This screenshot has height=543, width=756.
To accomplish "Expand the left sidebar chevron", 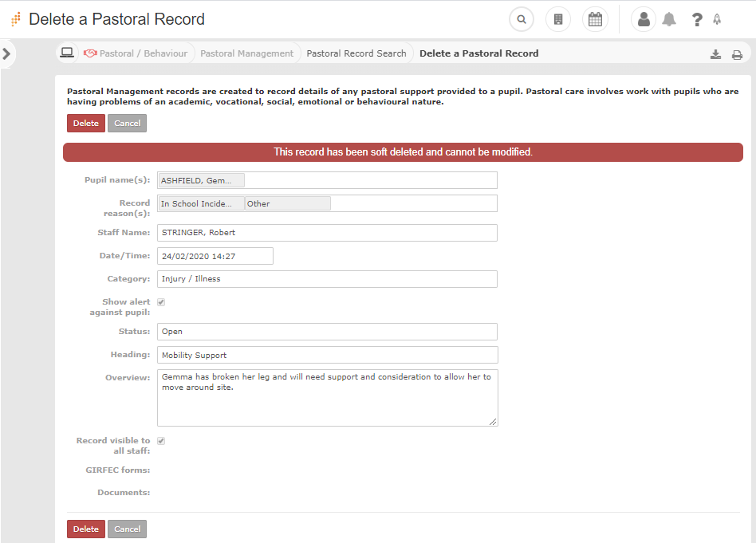I will (x=7, y=53).
